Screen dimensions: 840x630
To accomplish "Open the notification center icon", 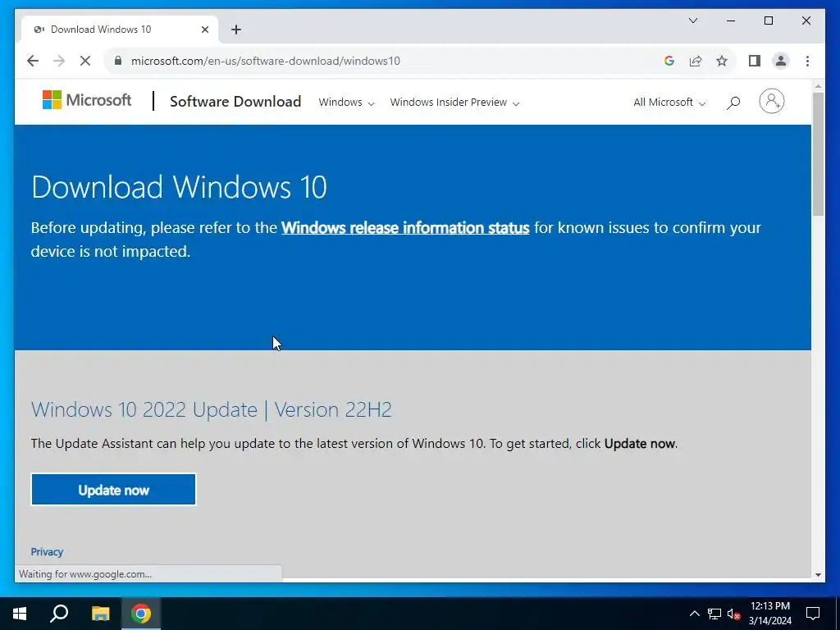I will point(813,614).
